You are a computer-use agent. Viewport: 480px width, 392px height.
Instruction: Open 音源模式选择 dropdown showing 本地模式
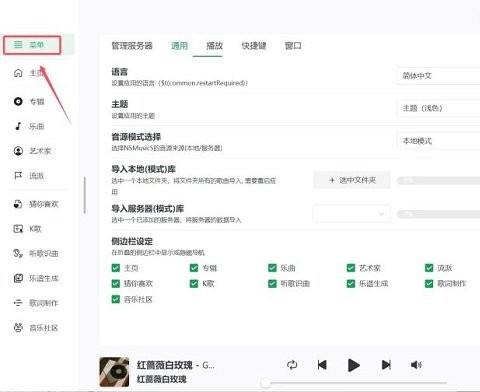438,141
